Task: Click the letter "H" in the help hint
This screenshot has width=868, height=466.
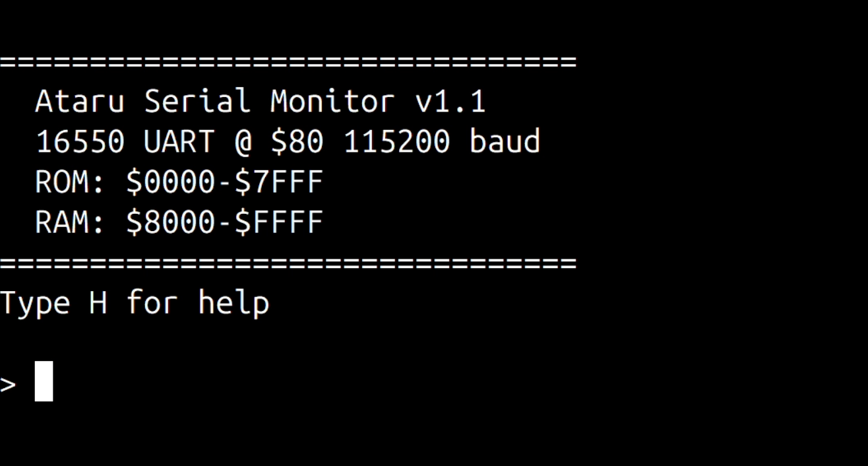Action: [98, 303]
